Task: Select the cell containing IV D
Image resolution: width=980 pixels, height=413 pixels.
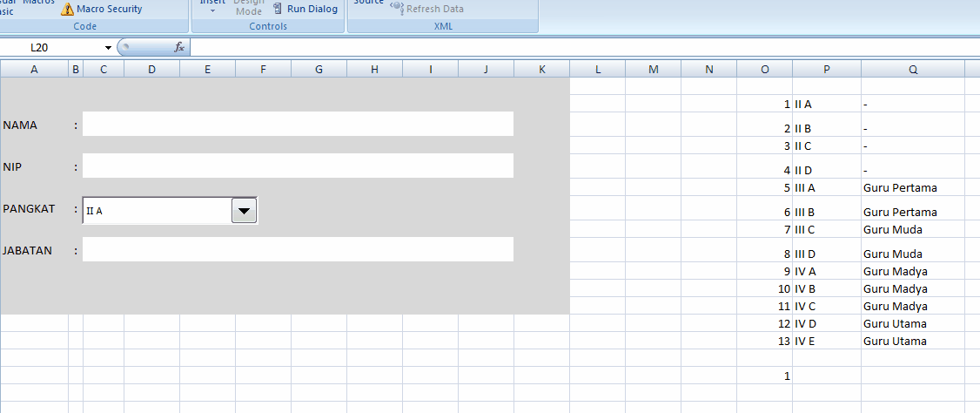Action: [x=827, y=323]
